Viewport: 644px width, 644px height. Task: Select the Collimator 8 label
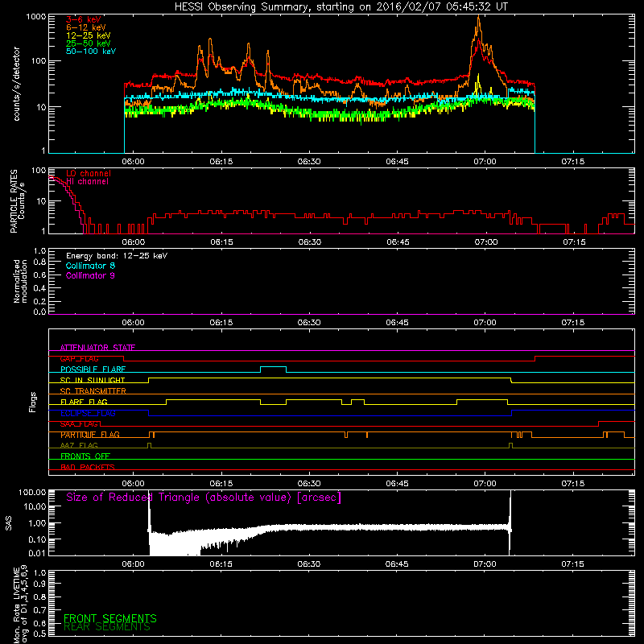90,266
